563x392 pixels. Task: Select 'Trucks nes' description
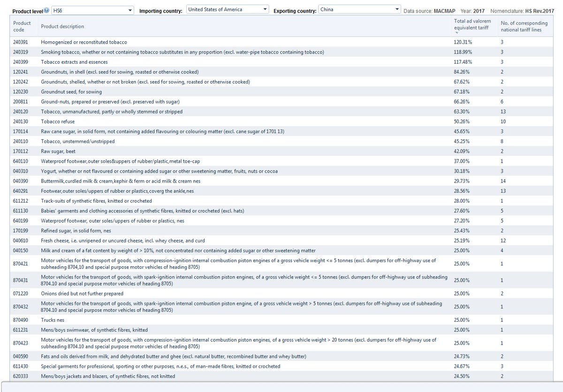tap(53, 320)
